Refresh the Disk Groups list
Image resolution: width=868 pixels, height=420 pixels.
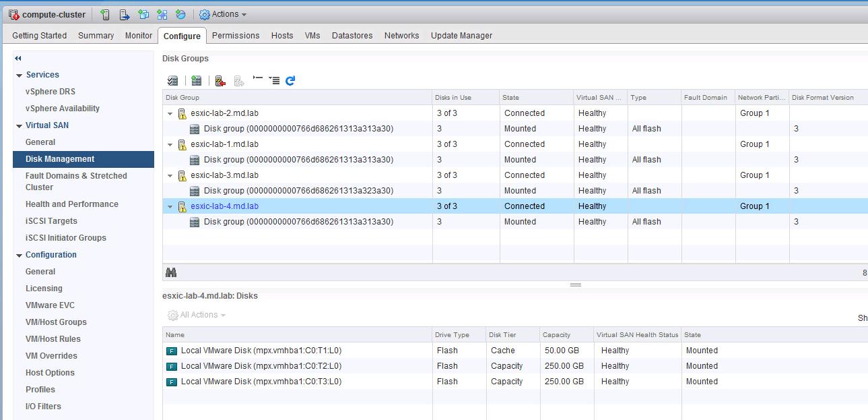coord(290,81)
